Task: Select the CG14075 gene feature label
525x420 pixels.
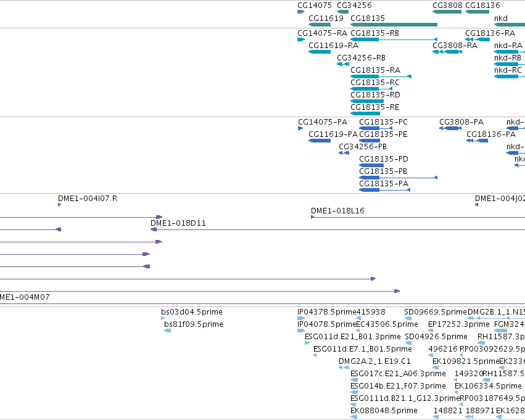Action: (315, 6)
